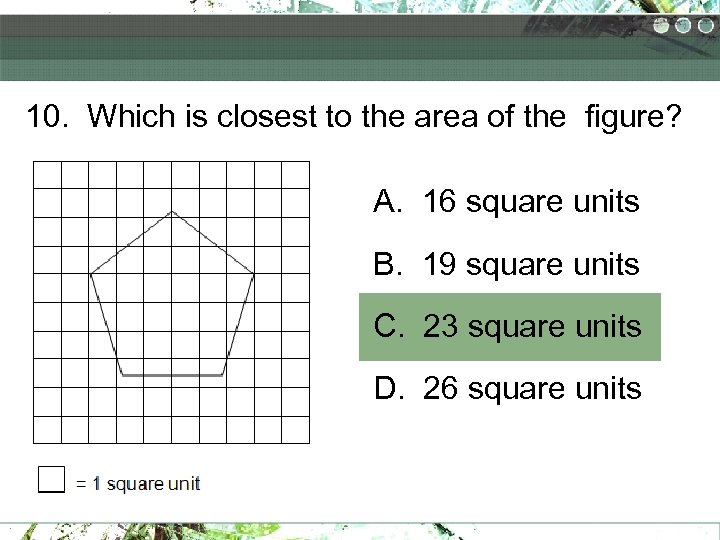This screenshot has height=540, width=720.
Task: Select answer A. 16 square units
Action: point(506,202)
